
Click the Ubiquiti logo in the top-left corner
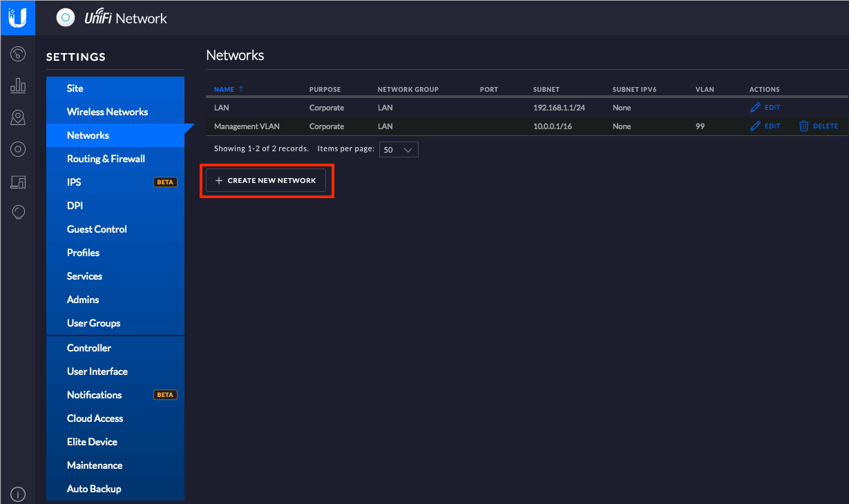click(x=17, y=17)
